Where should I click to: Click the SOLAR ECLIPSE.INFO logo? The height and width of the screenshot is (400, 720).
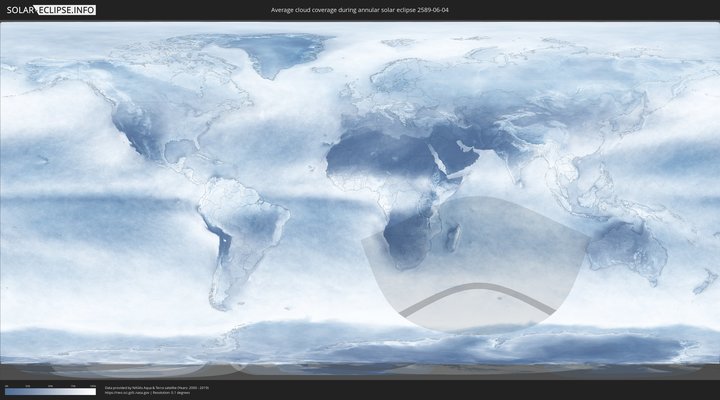51,10
